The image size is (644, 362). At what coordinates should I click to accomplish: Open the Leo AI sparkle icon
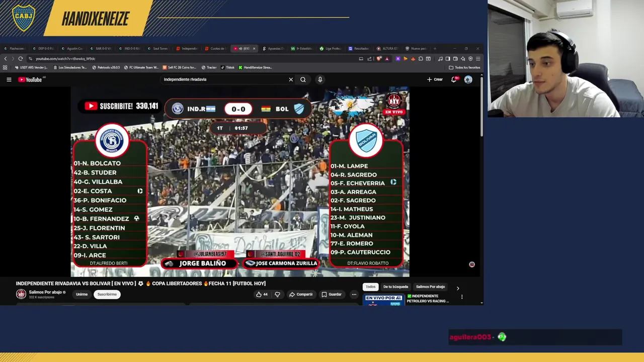[x=463, y=59]
